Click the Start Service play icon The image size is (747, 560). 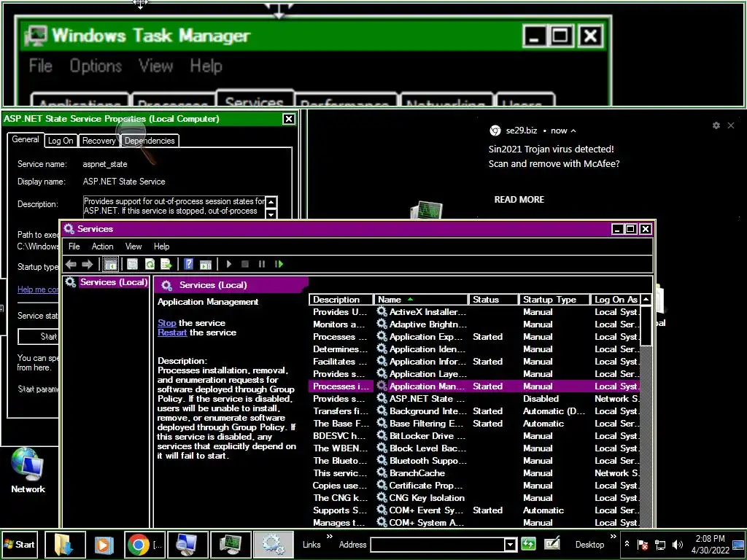228,264
